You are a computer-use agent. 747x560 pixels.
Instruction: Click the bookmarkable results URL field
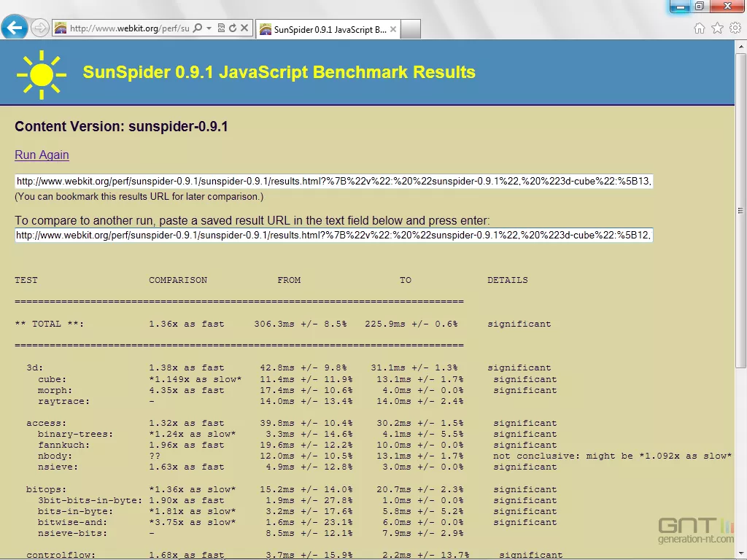click(333, 182)
